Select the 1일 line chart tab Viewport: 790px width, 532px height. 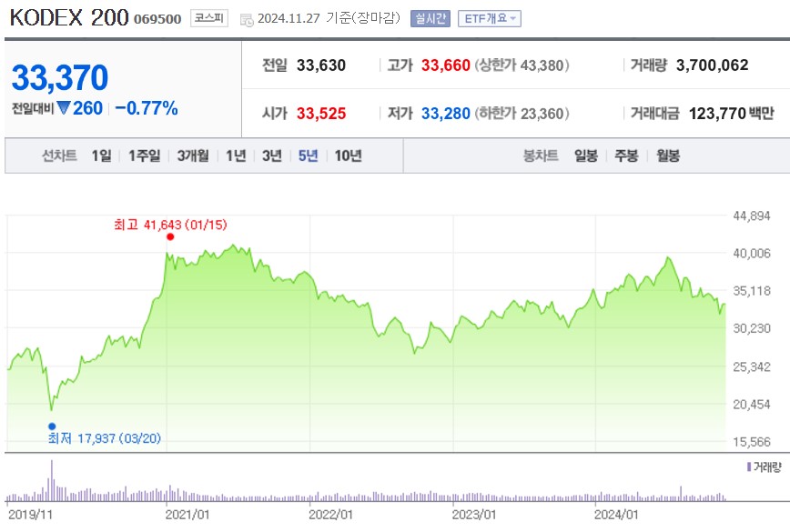pos(101,156)
